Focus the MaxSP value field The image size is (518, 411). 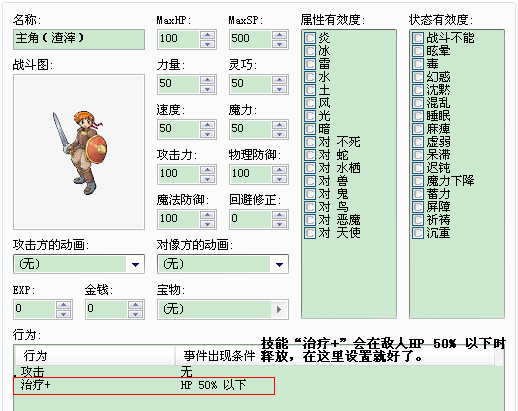(251, 39)
